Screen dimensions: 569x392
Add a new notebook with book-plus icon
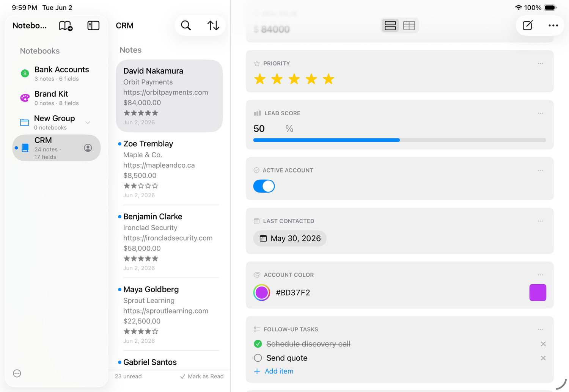[x=66, y=25]
